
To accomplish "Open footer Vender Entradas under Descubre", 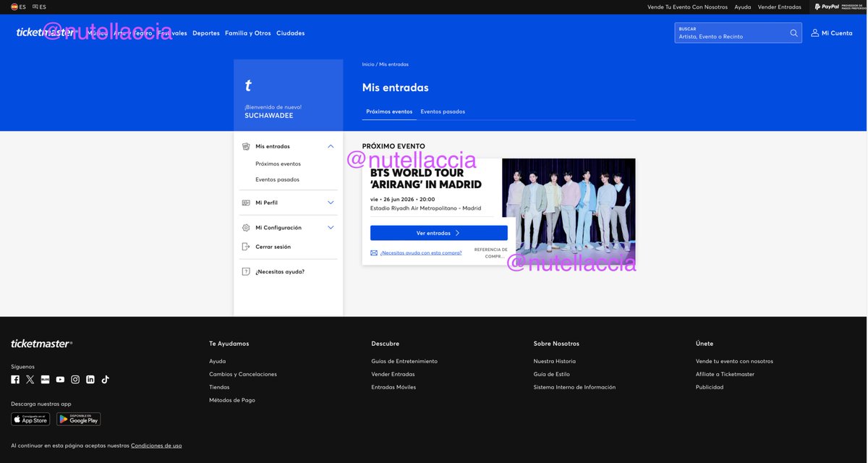I will (x=393, y=374).
